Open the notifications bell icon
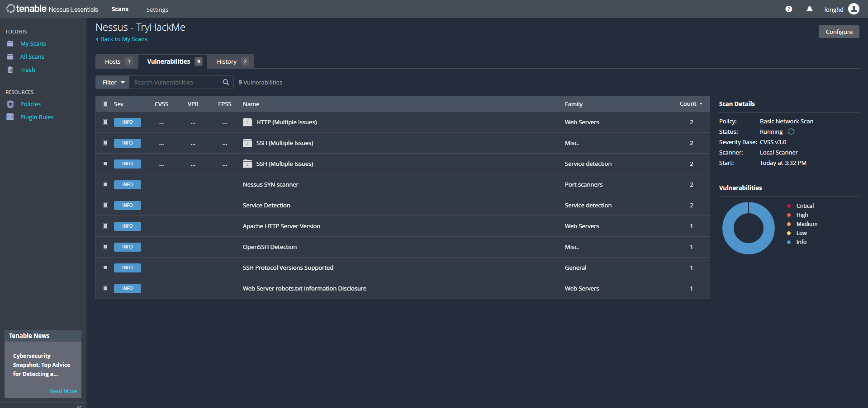Viewport: 868px width, 408px height. 809,9
